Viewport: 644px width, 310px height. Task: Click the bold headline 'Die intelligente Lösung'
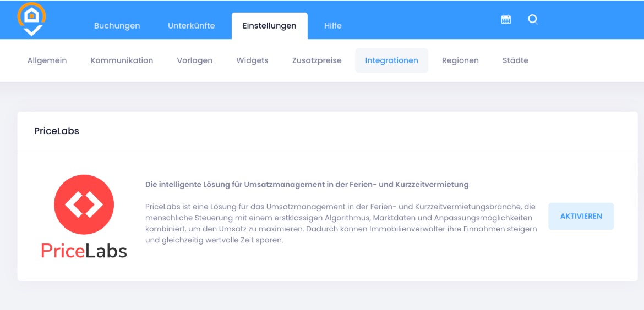307,185
